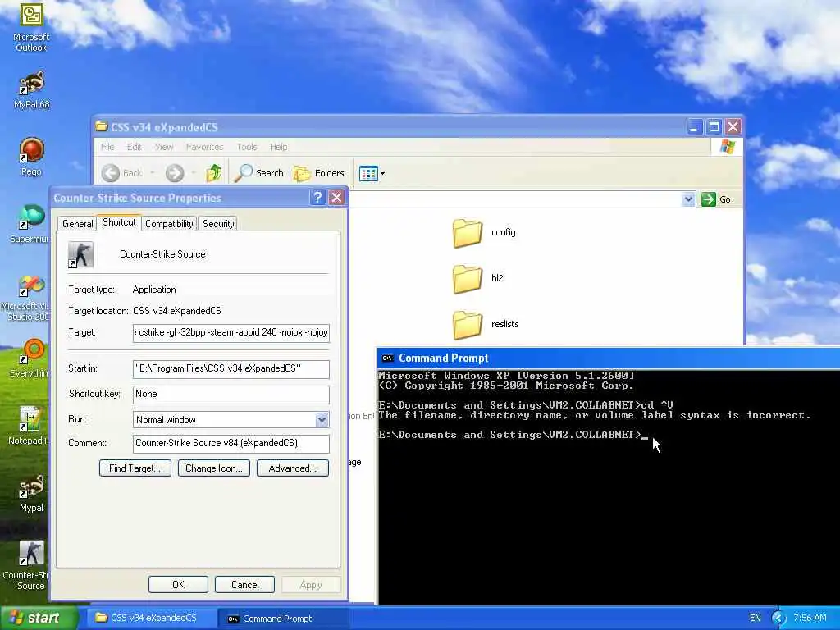Viewport: 840px width, 630px height.
Task: Switch to the Security tab
Action: point(218,224)
